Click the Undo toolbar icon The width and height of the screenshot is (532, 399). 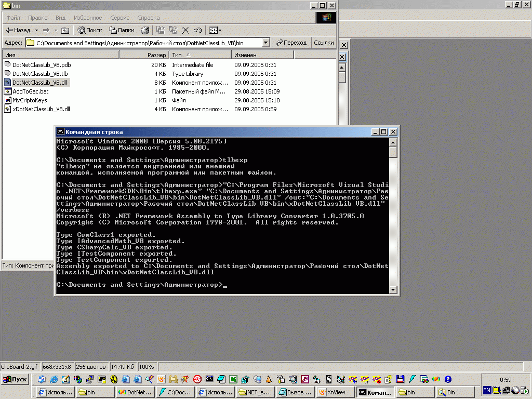click(197, 30)
